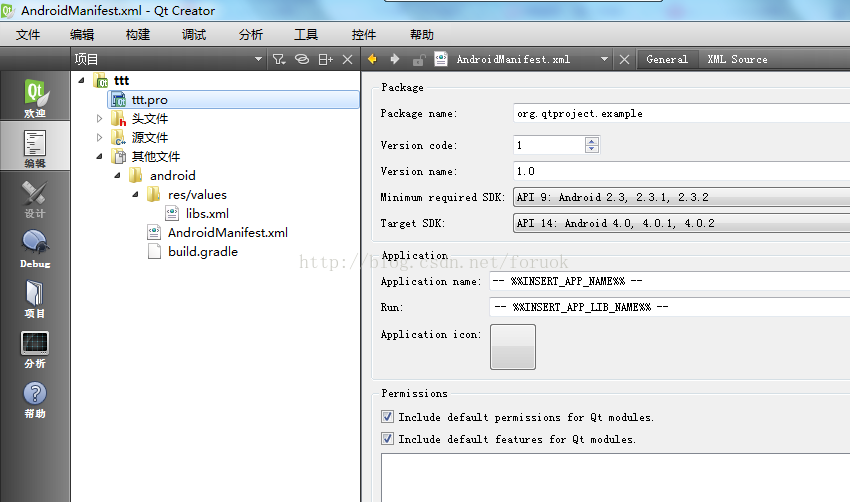The image size is (850, 502).
Task: Open the Help (帮助) mode in the sidebar
Action: pos(35,399)
